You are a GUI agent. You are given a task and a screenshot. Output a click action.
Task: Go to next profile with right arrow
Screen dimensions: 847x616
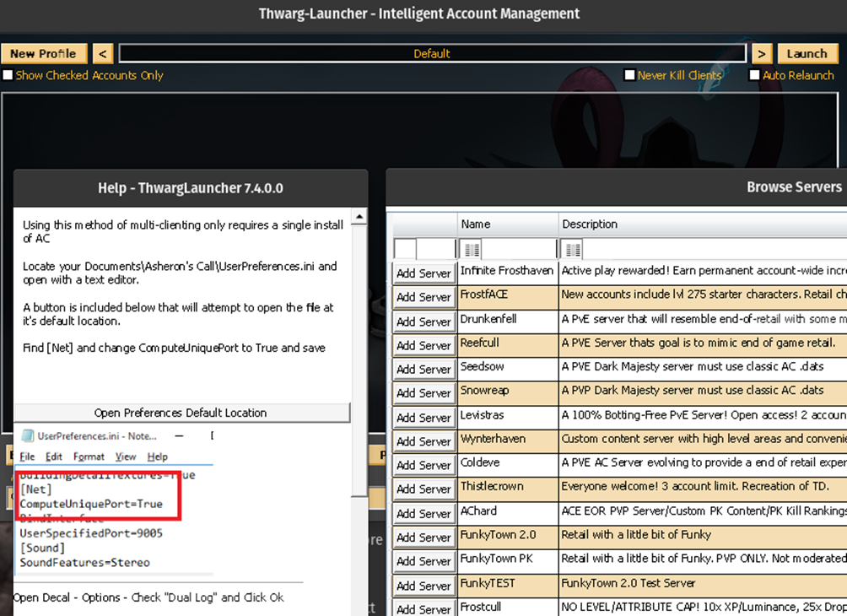tap(761, 54)
